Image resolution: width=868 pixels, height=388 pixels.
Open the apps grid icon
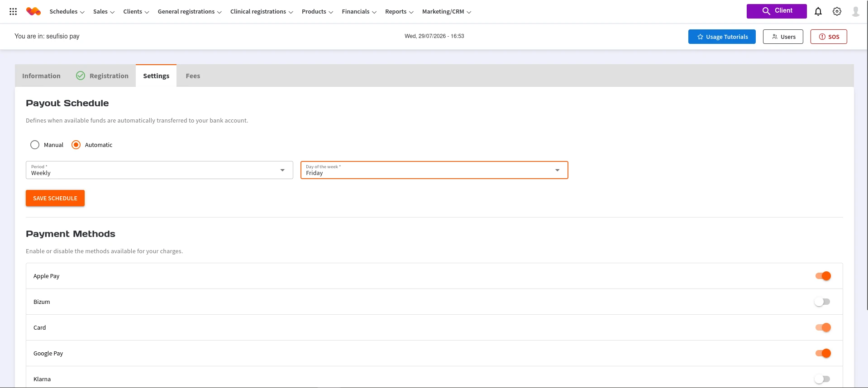pos(13,11)
